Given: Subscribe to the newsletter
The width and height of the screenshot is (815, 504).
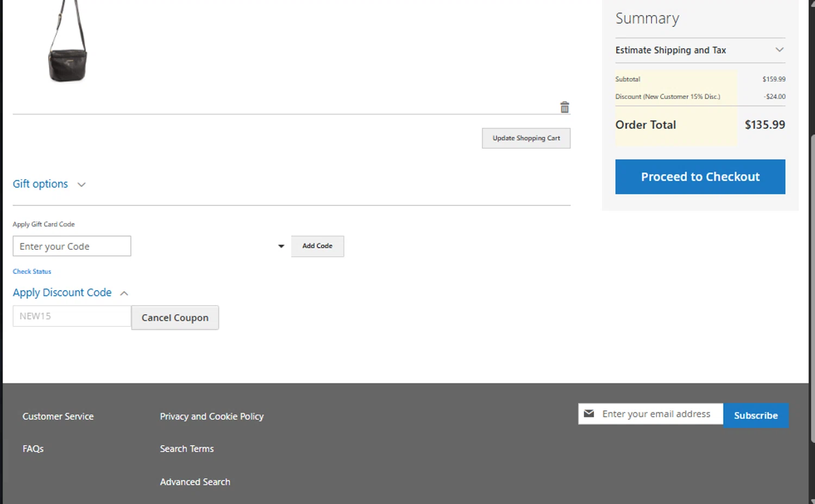Looking at the screenshot, I should pyautogui.click(x=755, y=415).
